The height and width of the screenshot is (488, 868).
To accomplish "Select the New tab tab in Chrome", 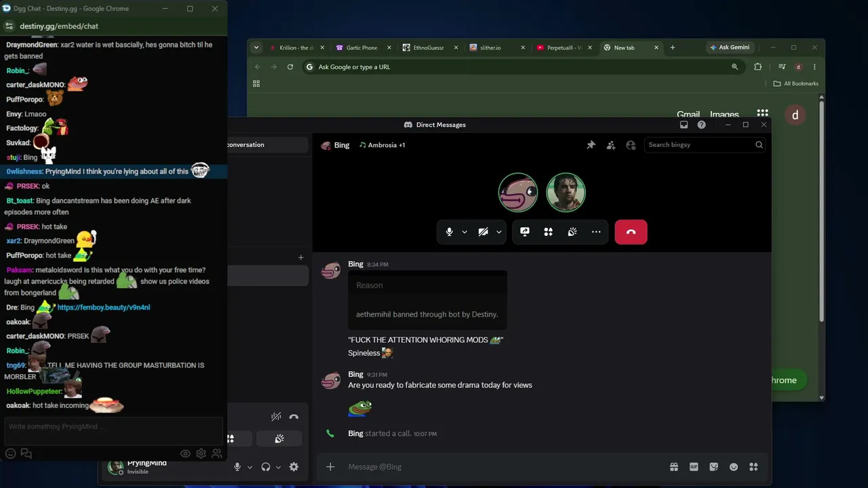I will coord(630,47).
